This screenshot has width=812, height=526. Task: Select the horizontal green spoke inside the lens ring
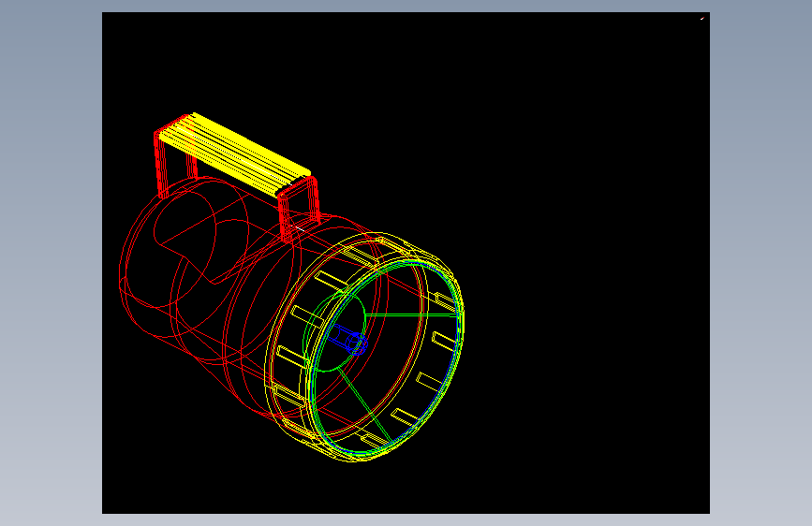click(413, 314)
